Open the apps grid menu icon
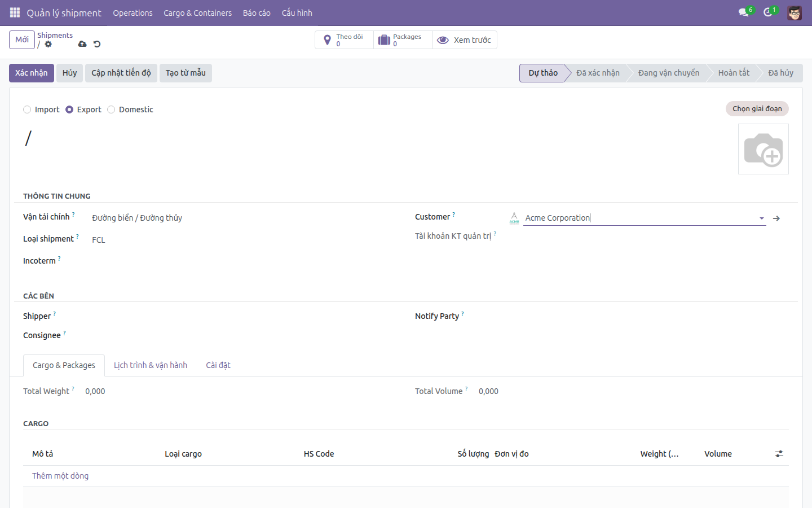 [x=15, y=12]
